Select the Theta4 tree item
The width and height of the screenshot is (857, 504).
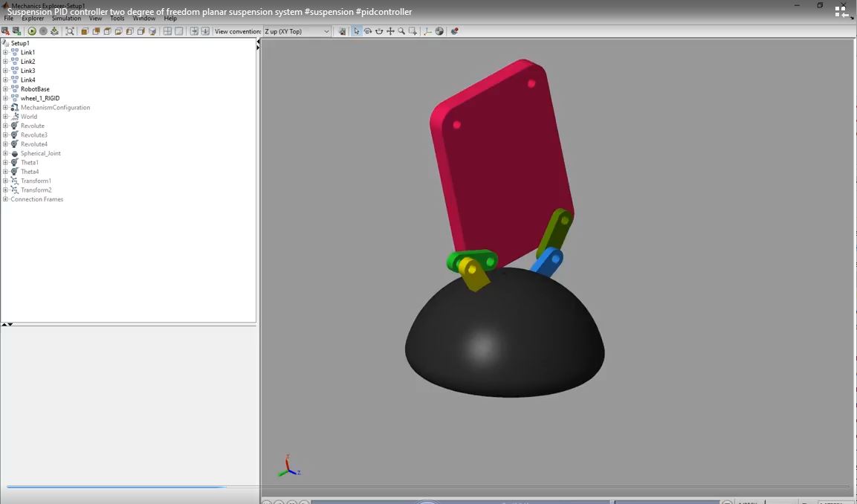30,172
